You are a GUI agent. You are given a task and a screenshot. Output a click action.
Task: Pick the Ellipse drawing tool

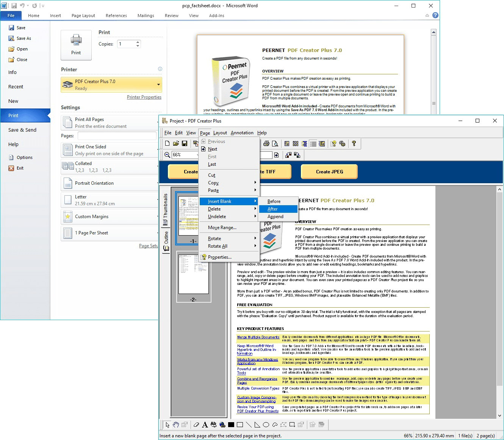click(x=266, y=425)
